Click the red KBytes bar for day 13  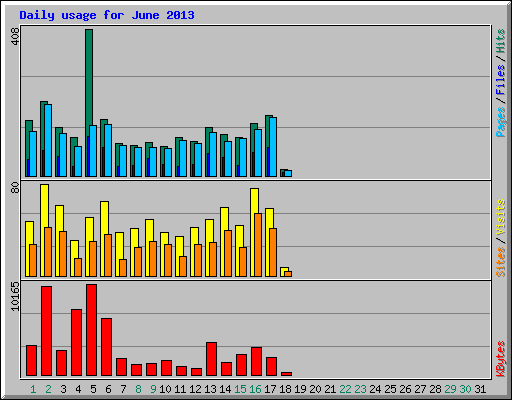211,359
